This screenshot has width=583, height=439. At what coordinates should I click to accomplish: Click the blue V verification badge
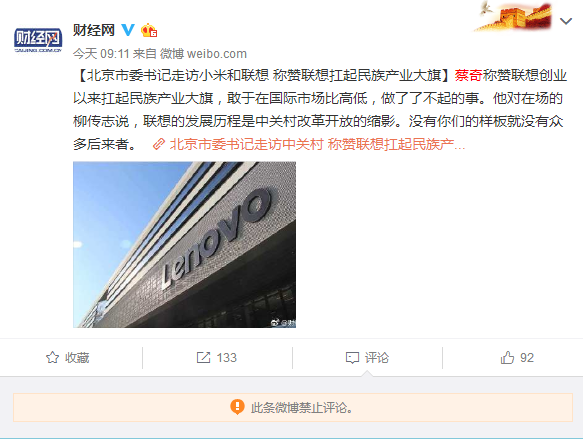pyautogui.click(x=128, y=30)
